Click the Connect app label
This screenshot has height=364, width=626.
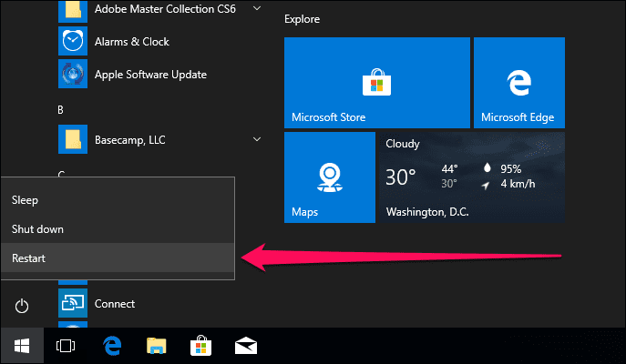coord(115,304)
